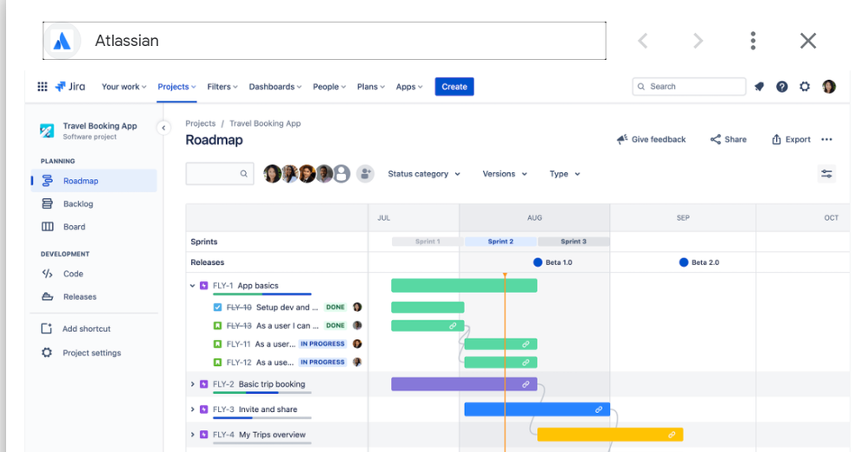Screen dimensions: 868x452
Task: Open the help question mark icon
Action: (782, 86)
